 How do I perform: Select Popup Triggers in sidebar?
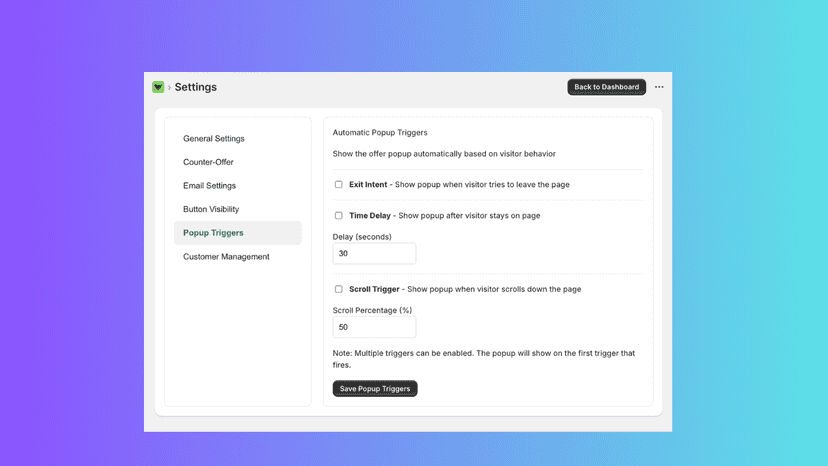click(238, 233)
